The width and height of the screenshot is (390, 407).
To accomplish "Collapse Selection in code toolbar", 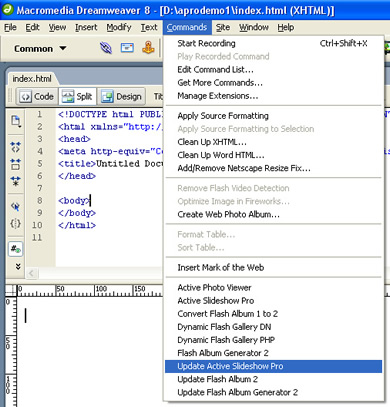I will [x=15, y=164].
